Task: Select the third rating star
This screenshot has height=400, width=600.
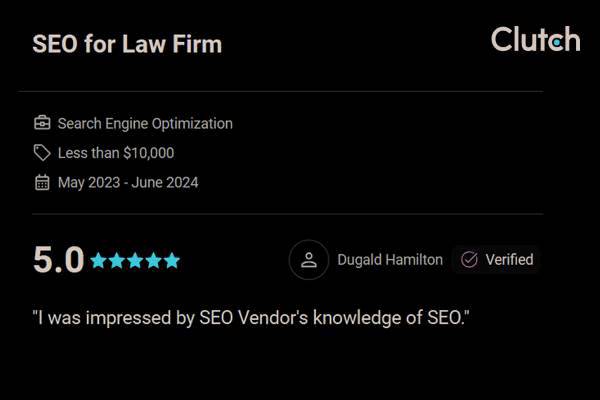Action: pos(135,261)
